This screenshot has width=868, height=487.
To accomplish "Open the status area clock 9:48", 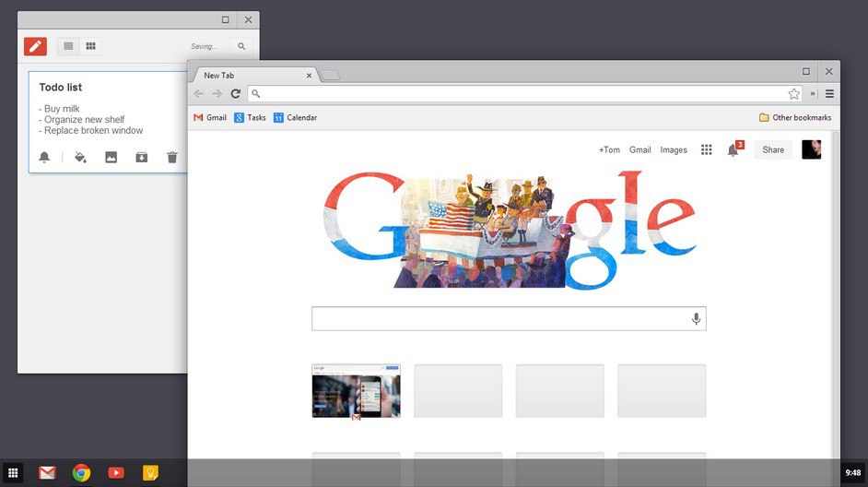I will 853,472.
